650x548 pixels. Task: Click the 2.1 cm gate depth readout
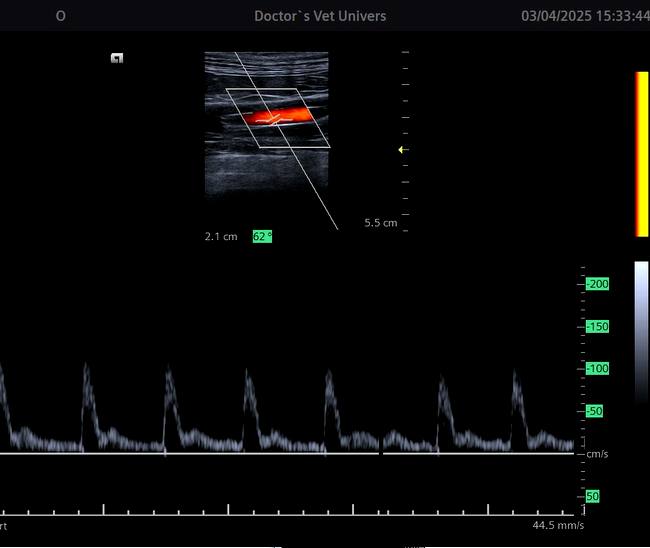221,237
